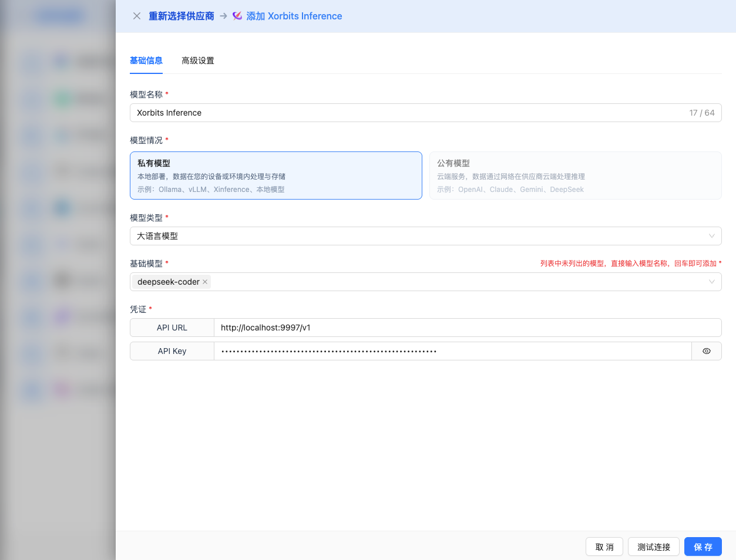736x560 pixels.
Task: Select the 私有模型 option card
Action: 275,176
